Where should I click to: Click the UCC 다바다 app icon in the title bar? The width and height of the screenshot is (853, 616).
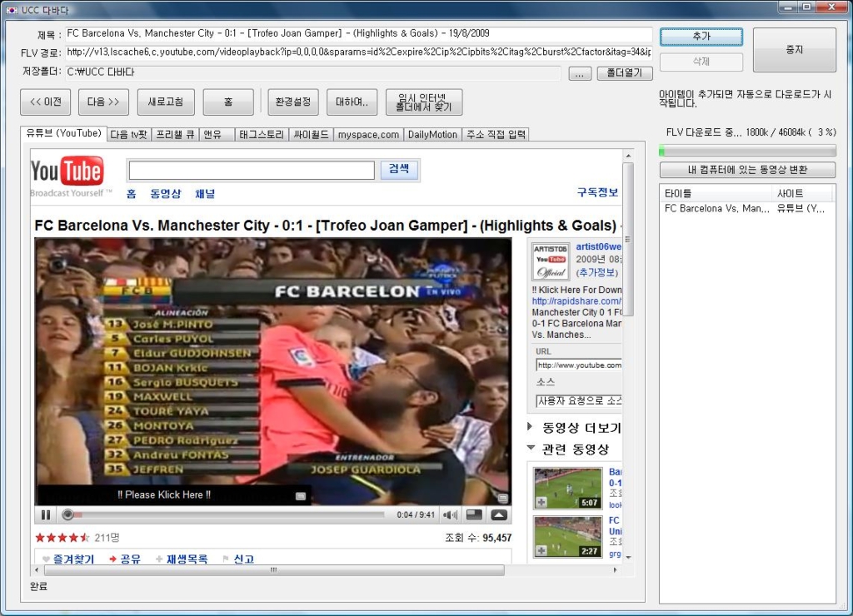point(12,10)
